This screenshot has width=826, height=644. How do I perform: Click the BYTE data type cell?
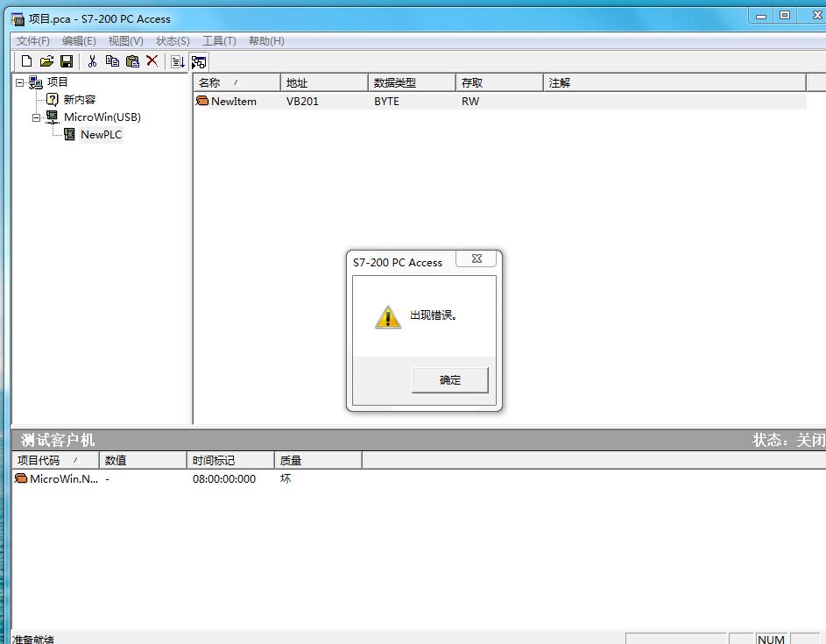tap(386, 101)
